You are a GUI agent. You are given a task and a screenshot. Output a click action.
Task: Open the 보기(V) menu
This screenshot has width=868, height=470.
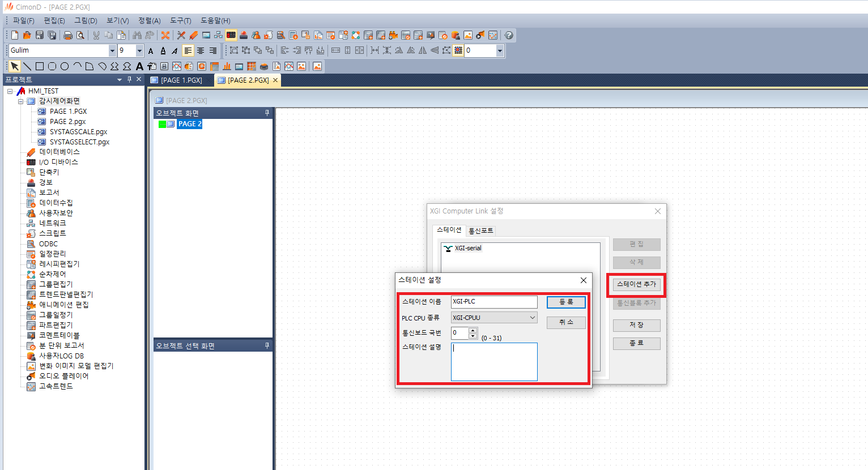pos(118,20)
